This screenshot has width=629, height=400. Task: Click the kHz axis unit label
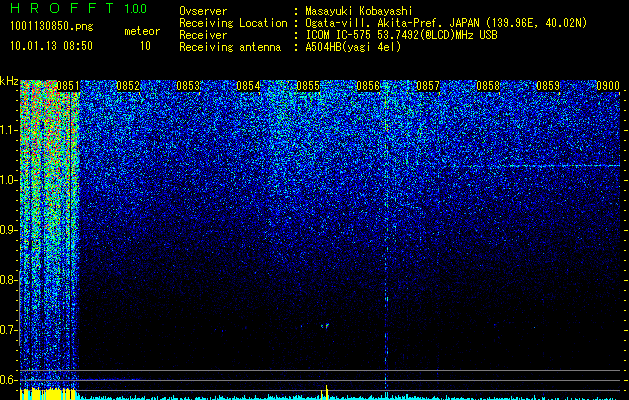(9, 82)
